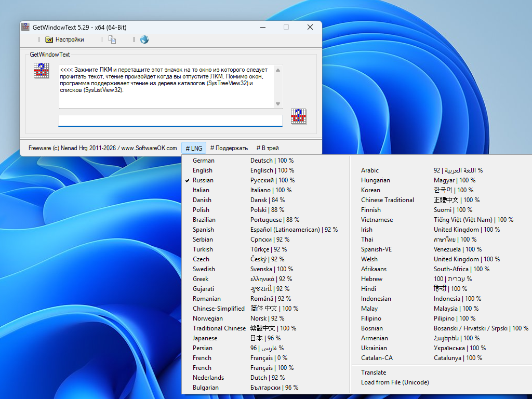The width and height of the screenshot is (532, 399).
Task: Click the # Поддержать button
Action: pos(229,148)
